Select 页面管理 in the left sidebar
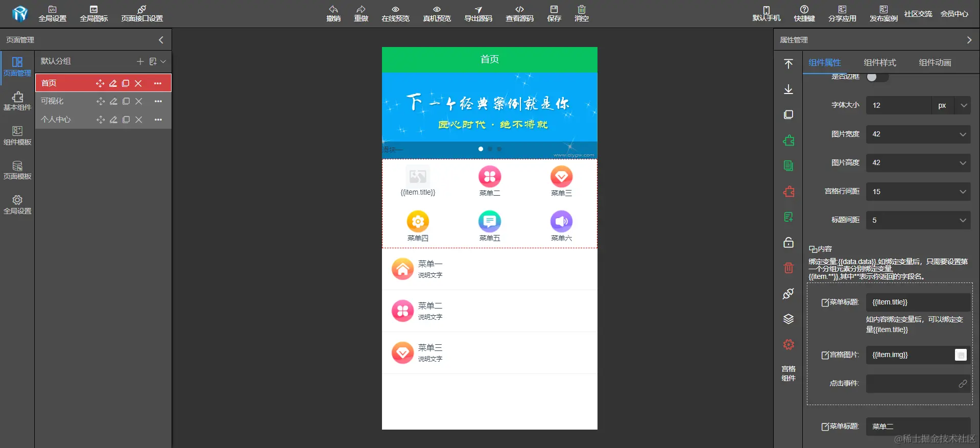This screenshot has height=448, width=980. click(x=17, y=67)
